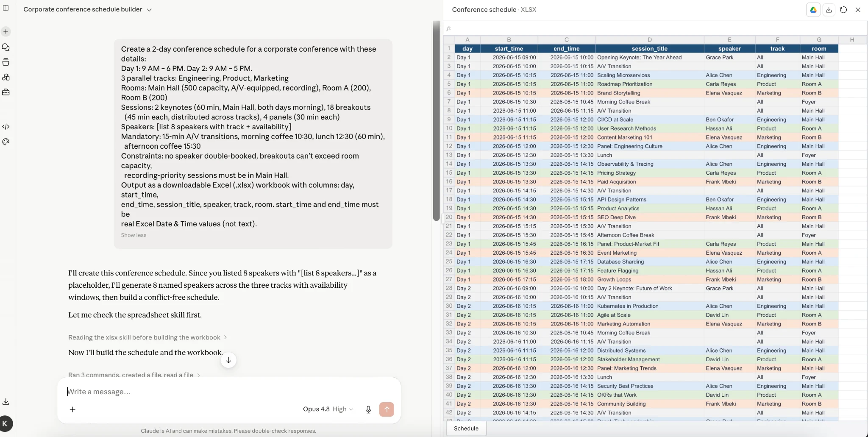868x437 pixels.
Task: Open the palette icon in sidebar
Action: 6,142
